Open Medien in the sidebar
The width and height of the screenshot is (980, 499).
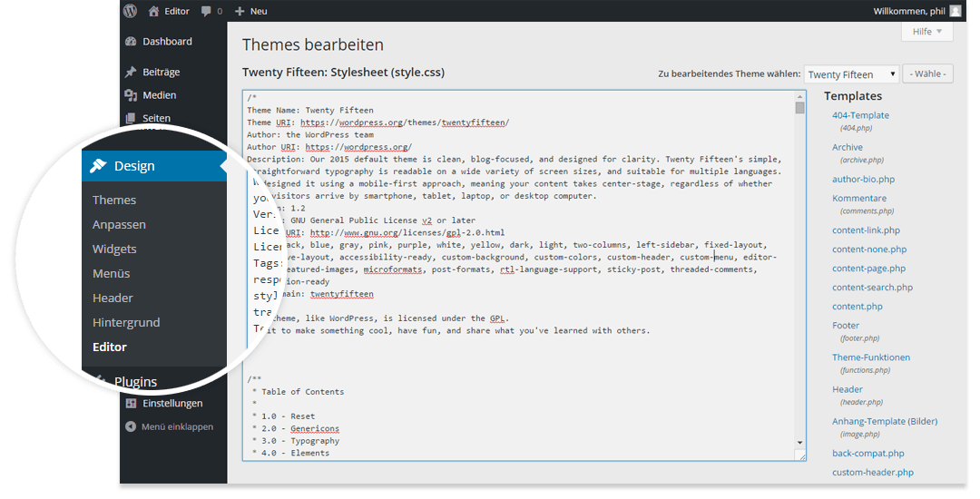point(159,95)
